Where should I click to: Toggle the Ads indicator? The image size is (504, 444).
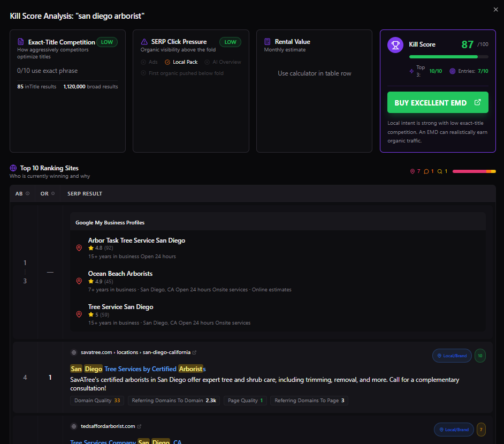click(149, 62)
